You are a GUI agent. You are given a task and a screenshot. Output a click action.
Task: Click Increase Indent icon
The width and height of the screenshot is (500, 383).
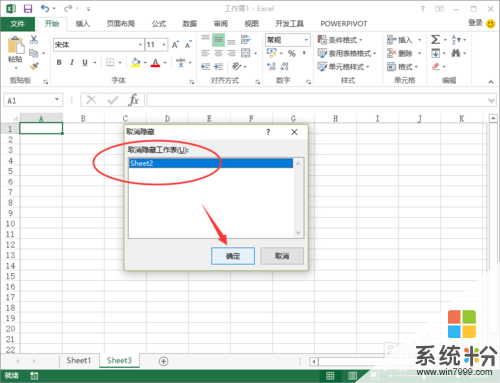(218, 67)
